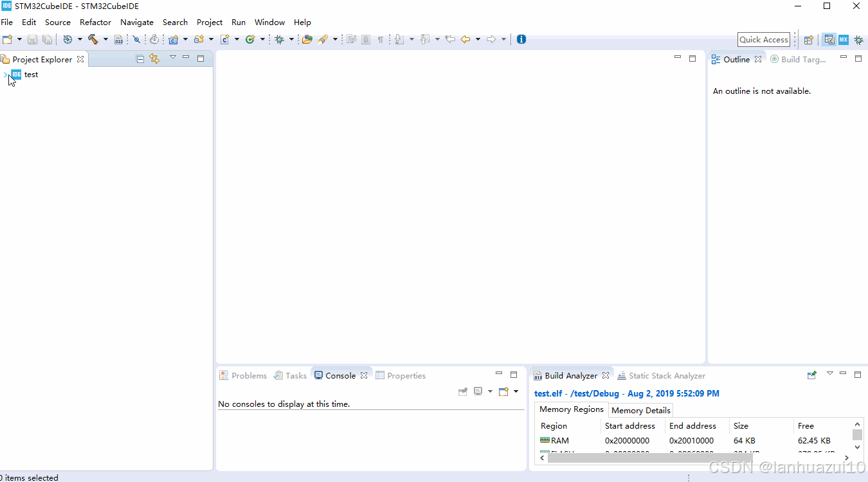Image resolution: width=868 pixels, height=482 pixels.
Task: Click the New file toolbar icon
Action: (8, 39)
